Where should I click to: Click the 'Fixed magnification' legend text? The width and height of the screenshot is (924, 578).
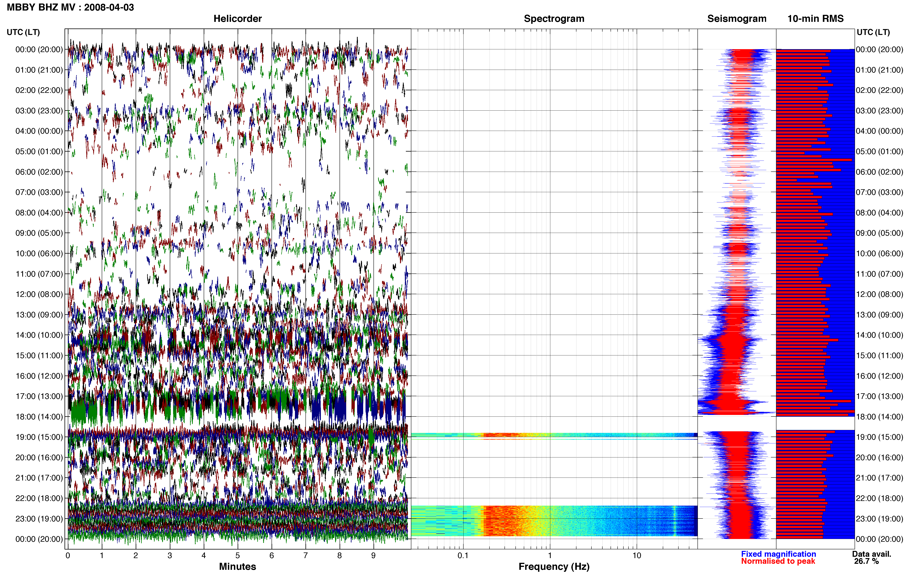778,554
